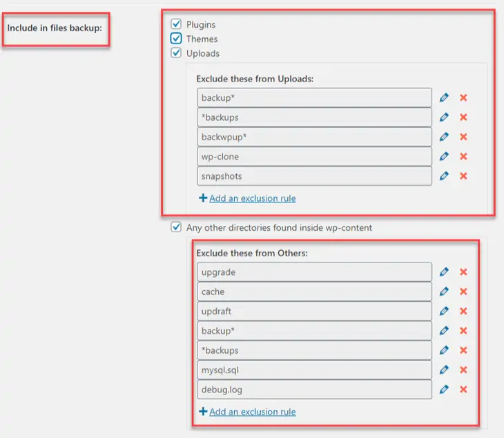Select the updraft exclusion input field

coord(314,311)
